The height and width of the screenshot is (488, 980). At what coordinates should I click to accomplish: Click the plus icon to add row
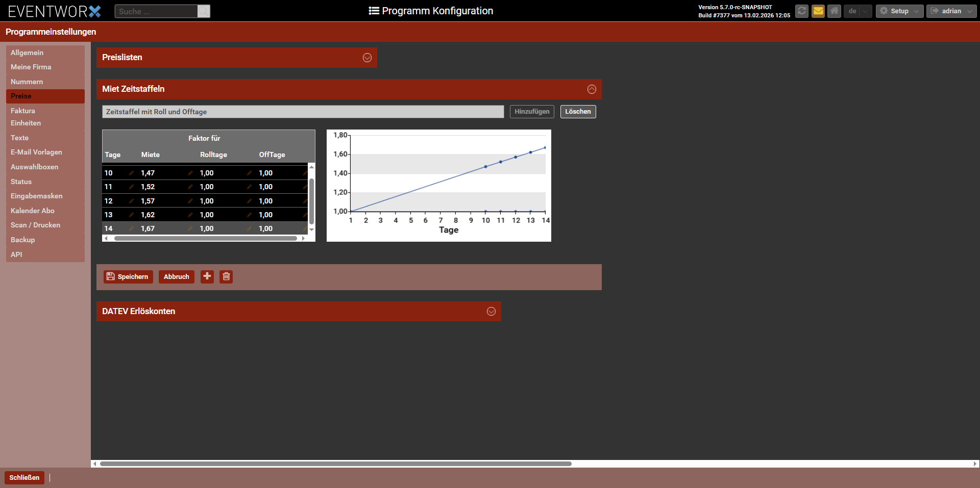pos(207,276)
